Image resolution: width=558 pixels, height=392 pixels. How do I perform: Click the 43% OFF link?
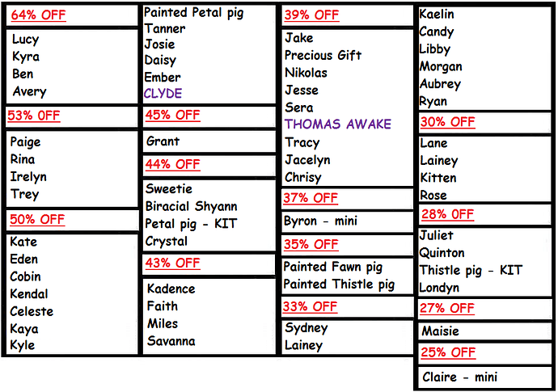[171, 263]
